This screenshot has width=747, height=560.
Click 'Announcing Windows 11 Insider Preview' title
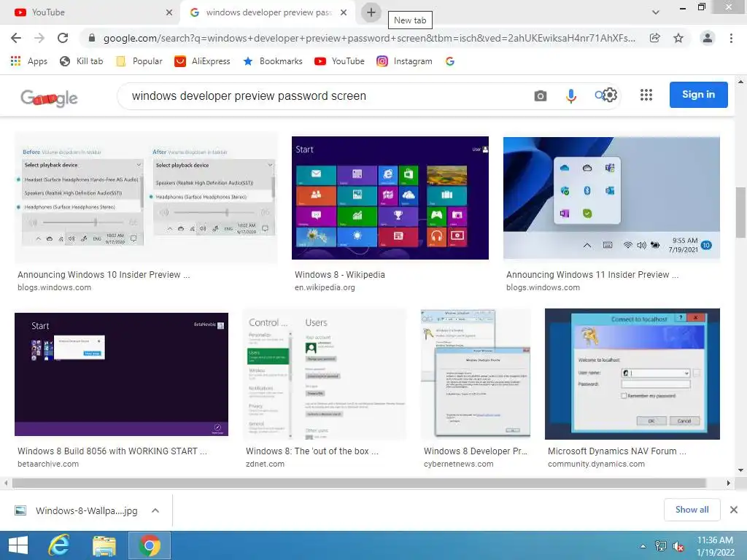(x=592, y=275)
